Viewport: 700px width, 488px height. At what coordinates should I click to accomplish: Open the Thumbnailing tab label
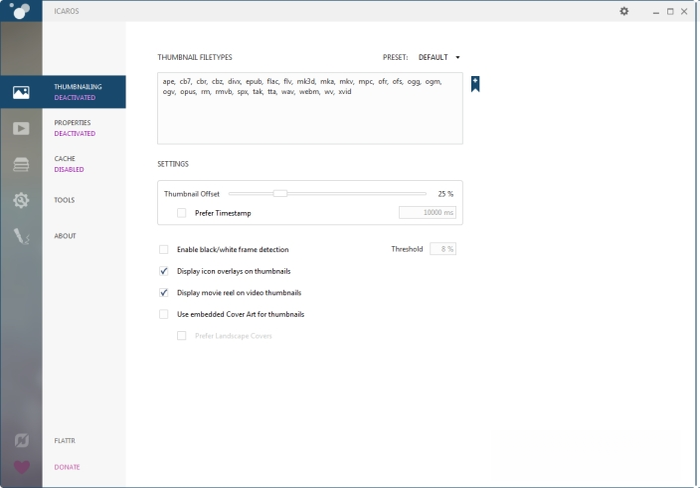[x=78, y=87]
